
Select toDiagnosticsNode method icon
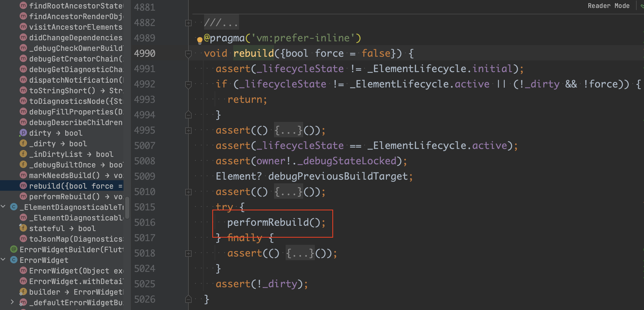pyautogui.click(x=23, y=101)
